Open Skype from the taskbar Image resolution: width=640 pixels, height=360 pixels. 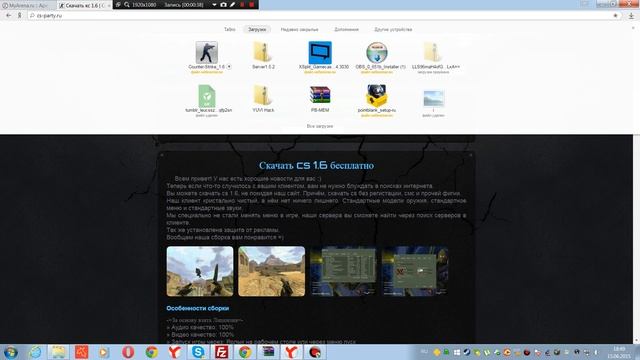tap(198, 352)
